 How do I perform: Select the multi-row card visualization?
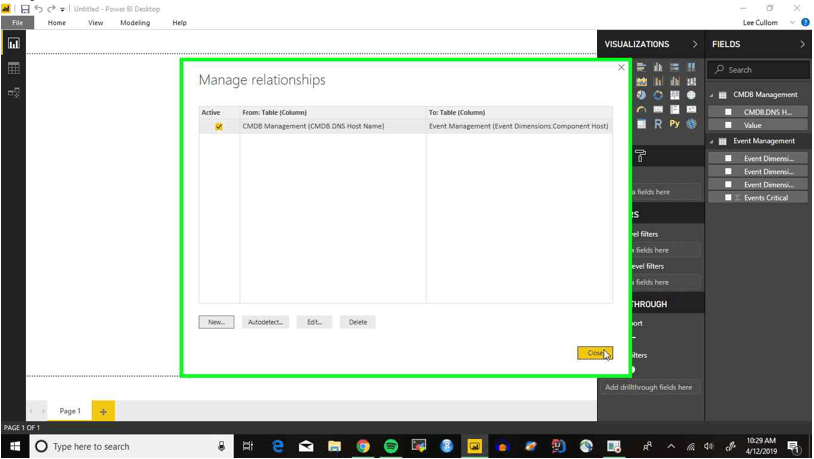coord(674,110)
